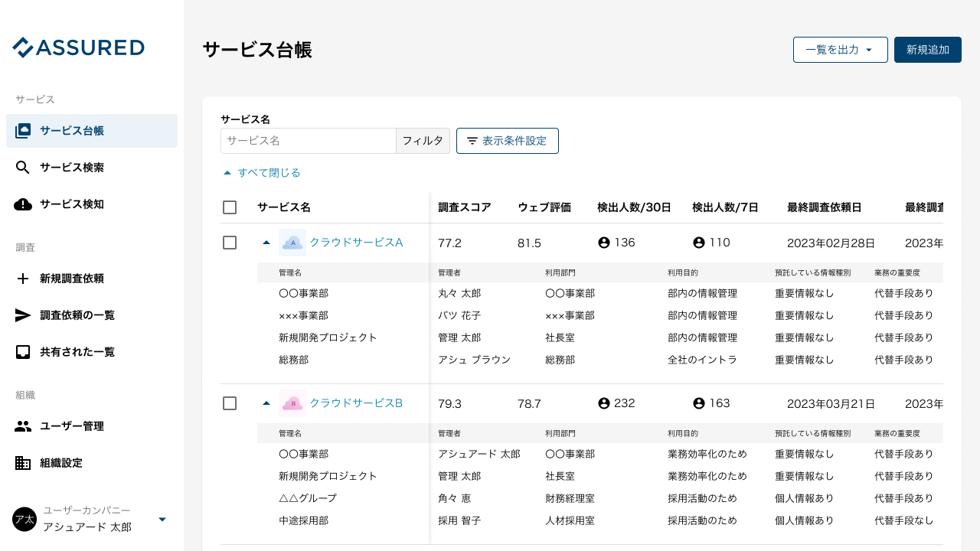Collapse the クラウドサービスA row details
The width and height of the screenshot is (980, 551).
[266, 242]
